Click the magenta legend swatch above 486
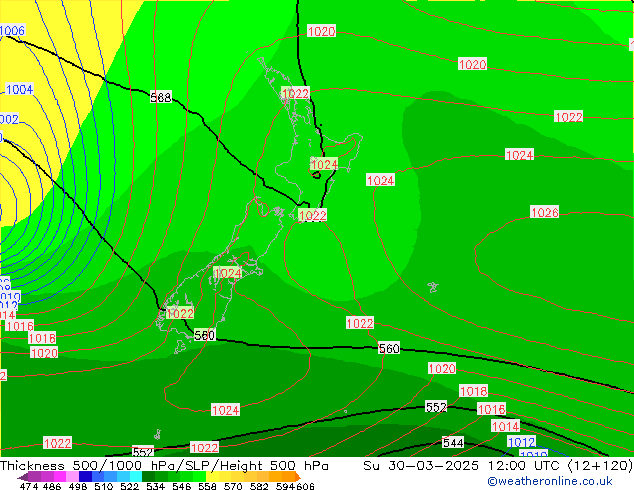 click(x=60, y=477)
